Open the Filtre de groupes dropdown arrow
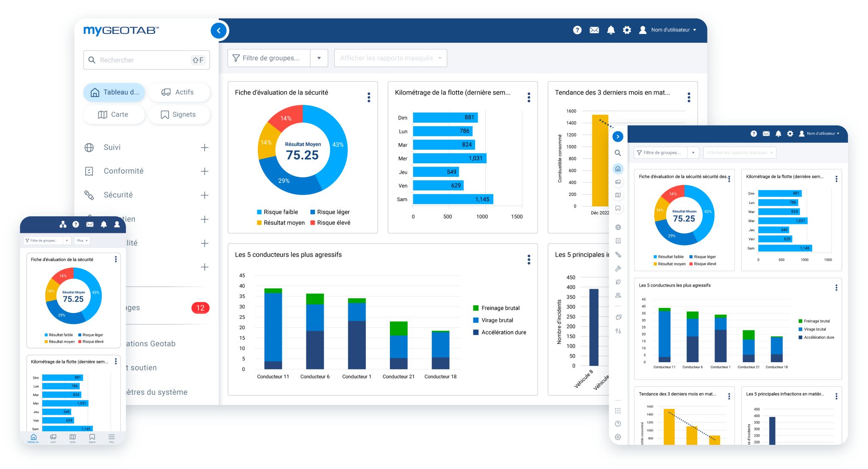Screen dimensions: 868x469 [319, 58]
